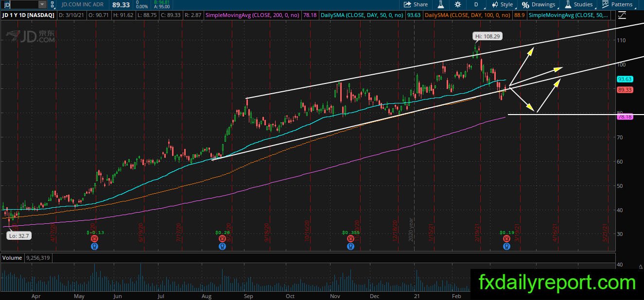Click the earnings phone icon under $0.19
Image resolution: width=644 pixels, height=300 pixels.
[506, 239]
